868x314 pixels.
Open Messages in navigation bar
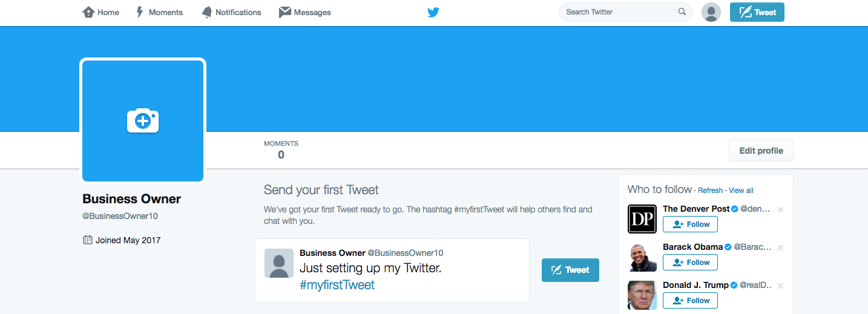305,12
